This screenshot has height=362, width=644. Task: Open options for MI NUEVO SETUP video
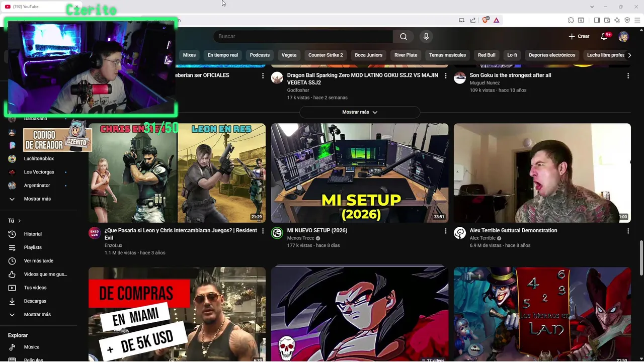coord(445,231)
